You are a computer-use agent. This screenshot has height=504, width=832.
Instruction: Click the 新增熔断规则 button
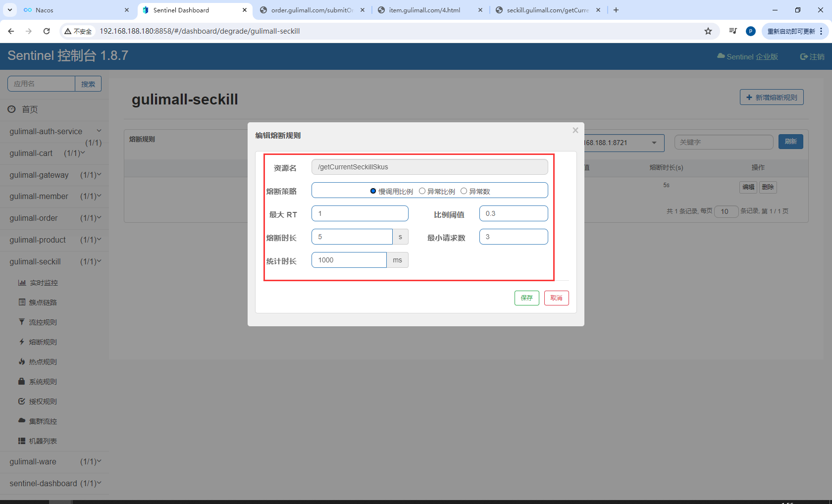click(772, 97)
